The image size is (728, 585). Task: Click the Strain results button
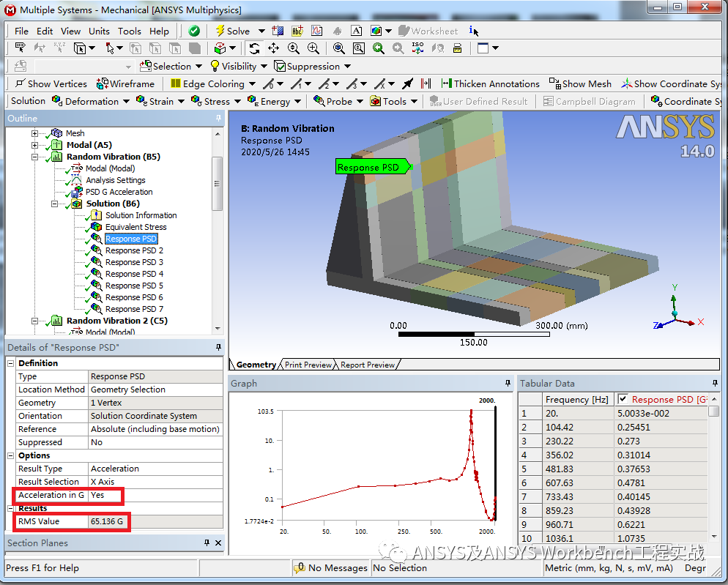155,101
